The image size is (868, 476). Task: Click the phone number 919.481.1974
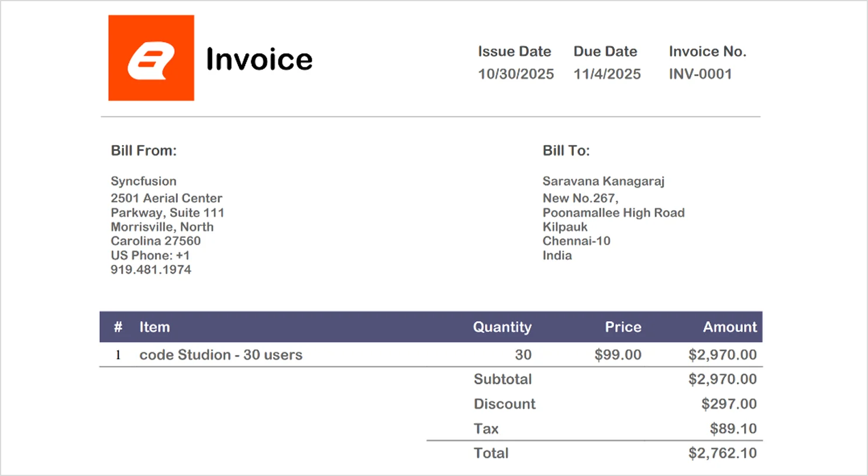pos(151,270)
